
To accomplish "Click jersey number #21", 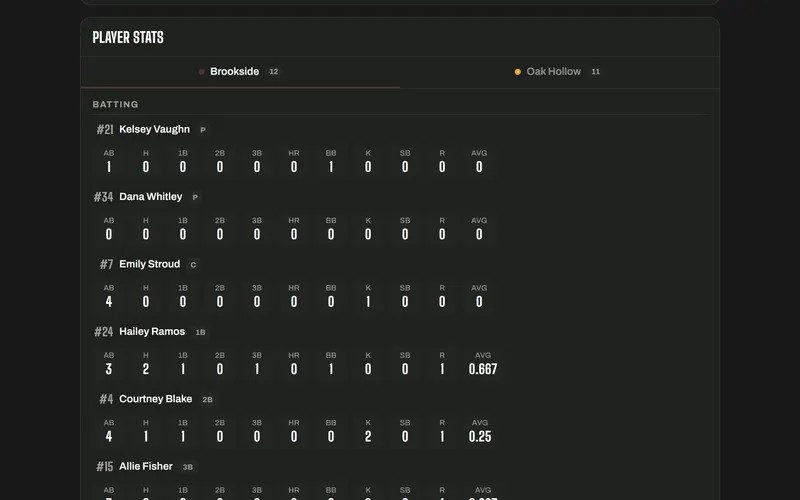I will [105, 130].
